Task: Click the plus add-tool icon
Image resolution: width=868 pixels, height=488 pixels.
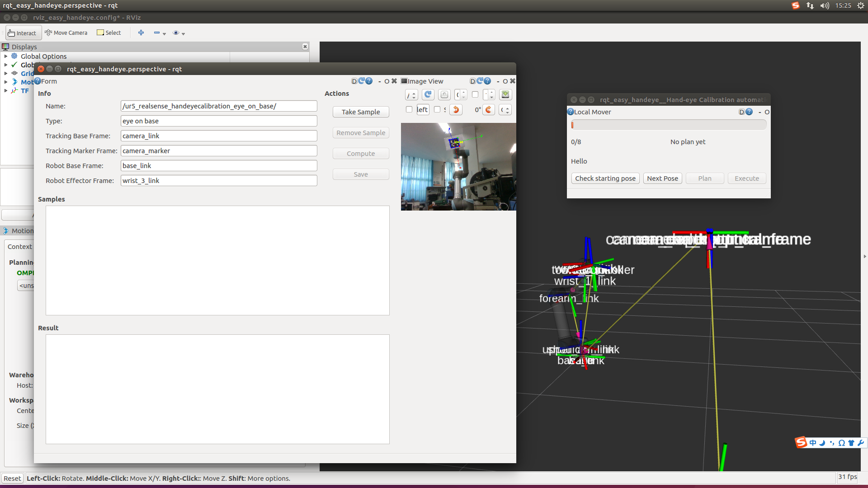Action: tap(141, 33)
